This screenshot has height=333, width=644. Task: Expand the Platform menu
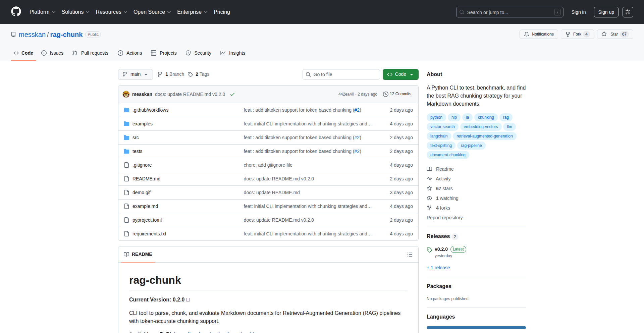click(x=42, y=12)
